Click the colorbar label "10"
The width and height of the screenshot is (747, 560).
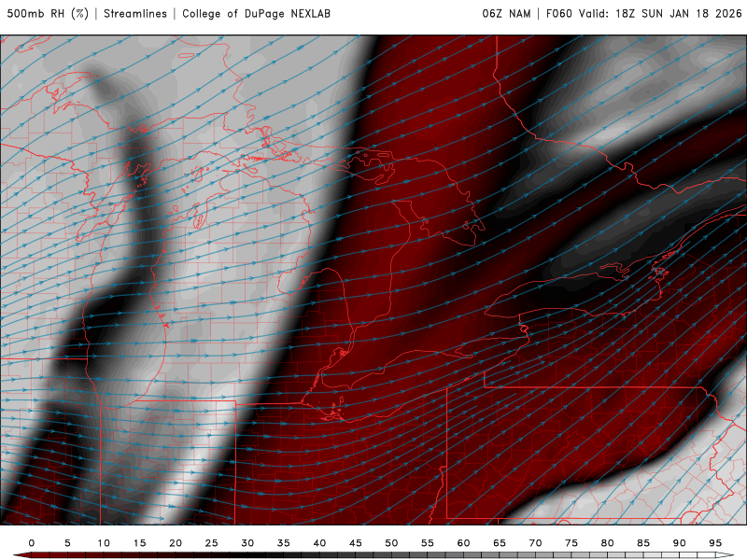[104, 543]
